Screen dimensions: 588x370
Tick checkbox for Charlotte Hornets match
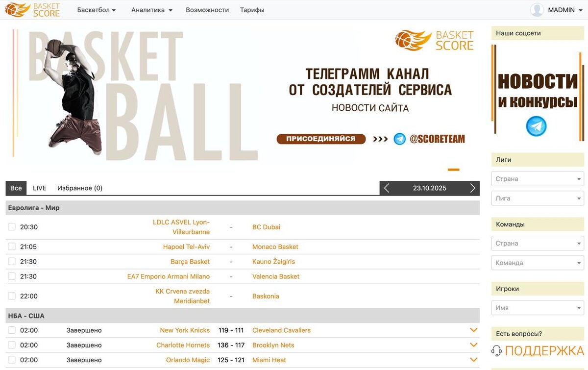pos(12,345)
